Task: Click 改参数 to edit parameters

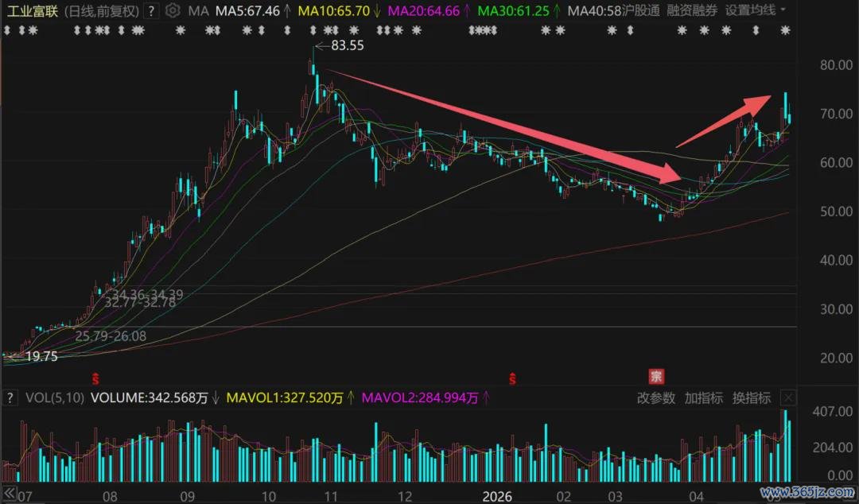Action: pos(655,397)
